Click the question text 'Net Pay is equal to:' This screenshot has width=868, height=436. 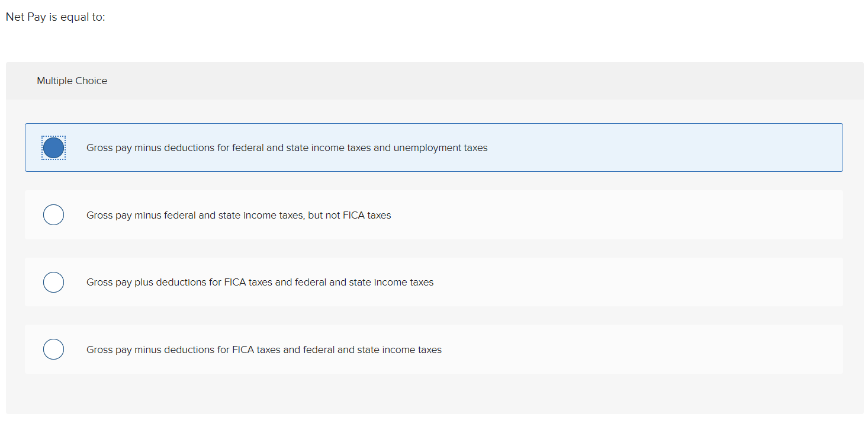click(x=55, y=17)
